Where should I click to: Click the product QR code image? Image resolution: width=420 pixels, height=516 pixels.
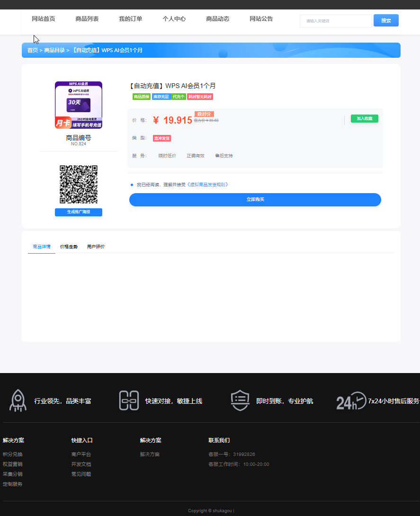78,184
